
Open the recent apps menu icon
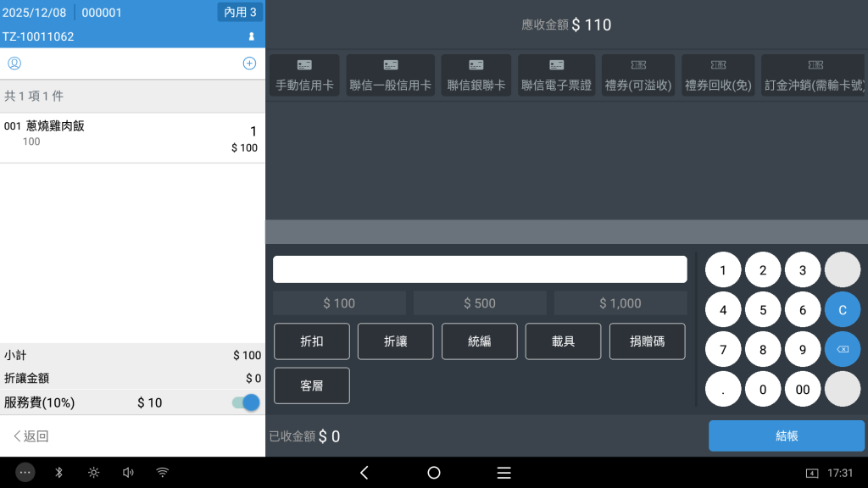504,473
